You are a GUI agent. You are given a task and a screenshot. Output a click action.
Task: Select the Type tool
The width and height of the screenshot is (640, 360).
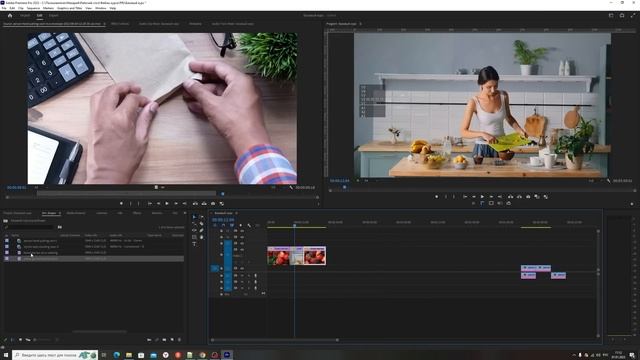pyautogui.click(x=194, y=244)
